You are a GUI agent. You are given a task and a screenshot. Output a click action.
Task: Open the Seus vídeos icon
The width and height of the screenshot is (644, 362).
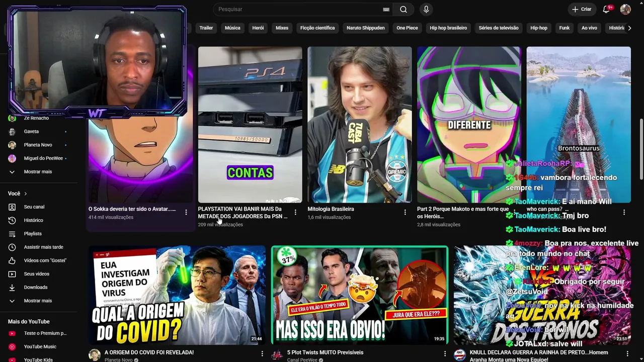click(12, 274)
